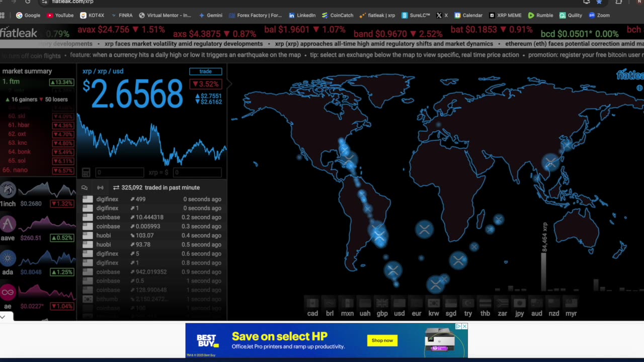The height and width of the screenshot is (362, 644).
Task: Open the calculator icon under the XRP chart
Action: pyautogui.click(x=86, y=172)
